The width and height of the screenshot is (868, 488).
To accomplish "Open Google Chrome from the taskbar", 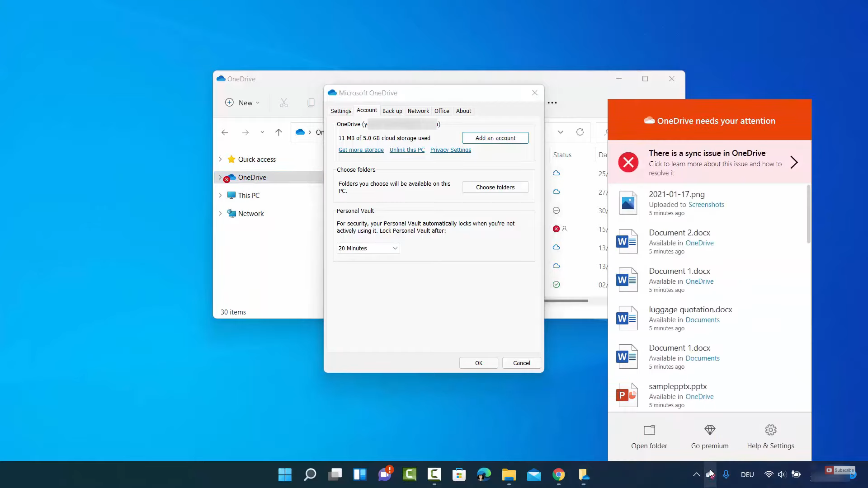I will tap(559, 474).
